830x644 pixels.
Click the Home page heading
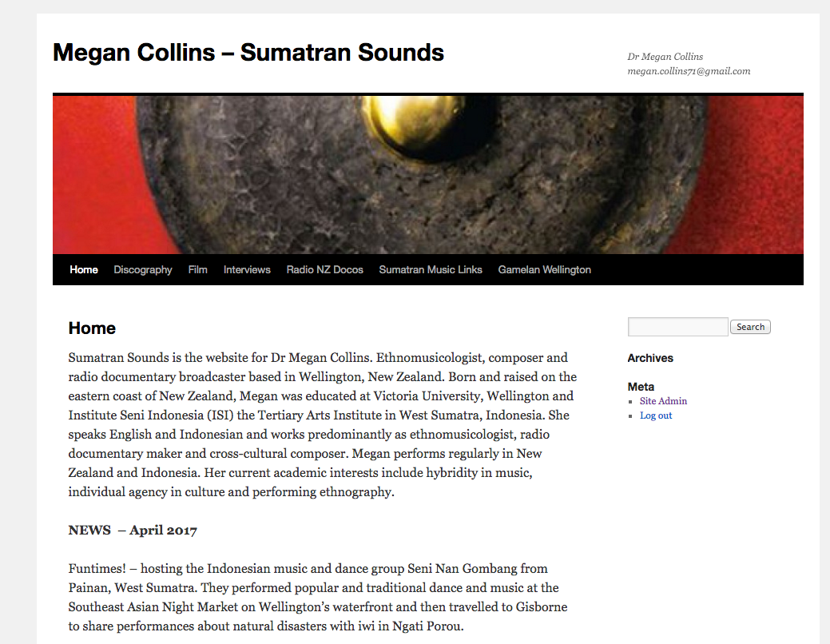[92, 328]
